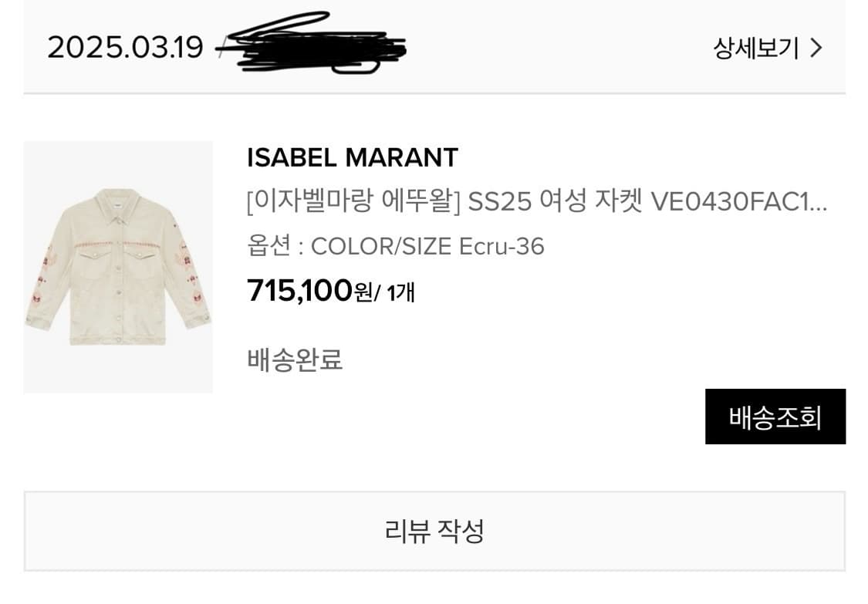
Task: Click the order date 2025.03.19
Action: 125,48
